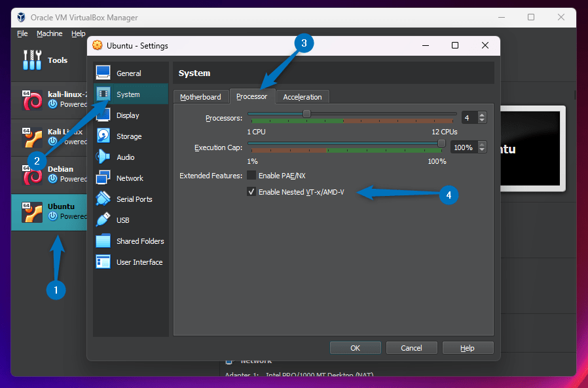Screen dimensions: 588x388
Task: Switch to the Acceleration tab
Action: coord(303,96)
